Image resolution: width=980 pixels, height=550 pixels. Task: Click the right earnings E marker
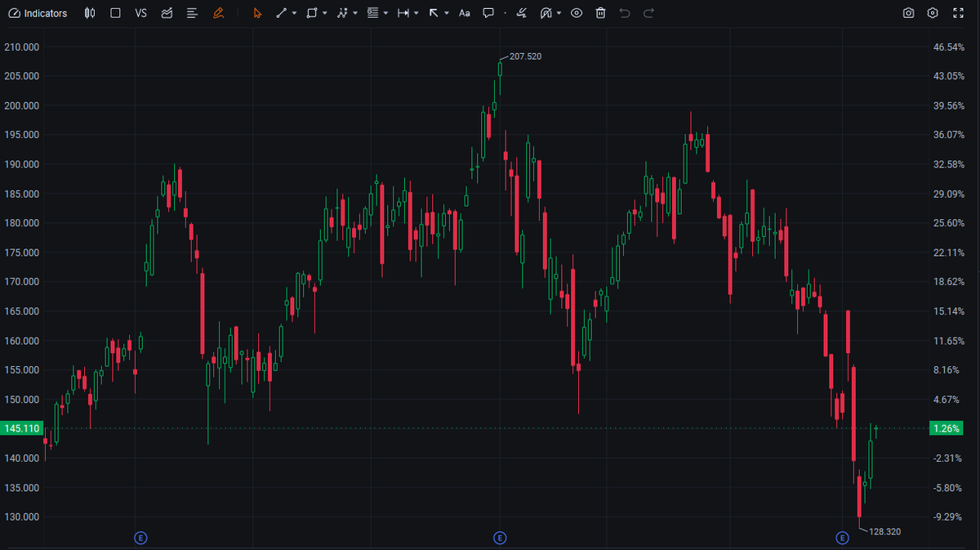click(x=843, y=538)
